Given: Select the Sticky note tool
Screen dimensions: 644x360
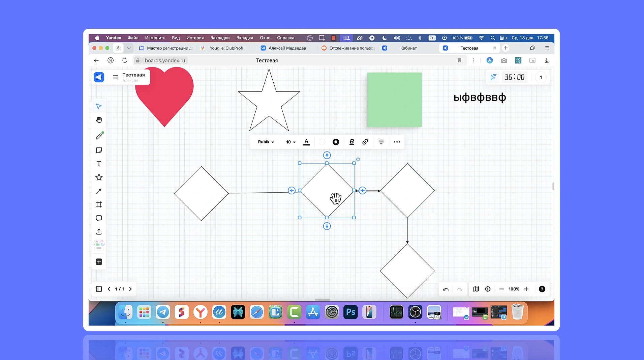Looking at the screenshot, I should [99, 150].
